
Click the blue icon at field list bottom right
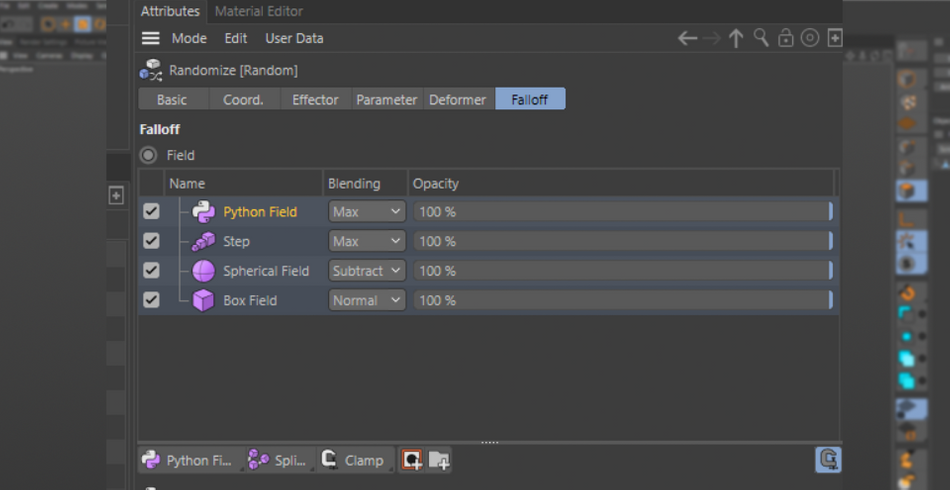828,460
